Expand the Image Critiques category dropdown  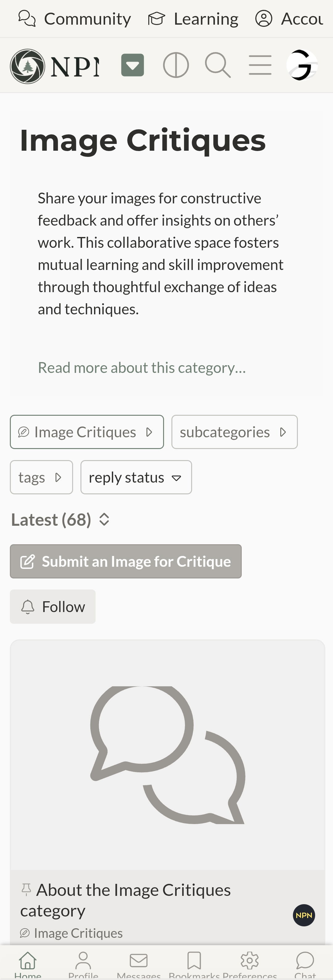(87, 432)
